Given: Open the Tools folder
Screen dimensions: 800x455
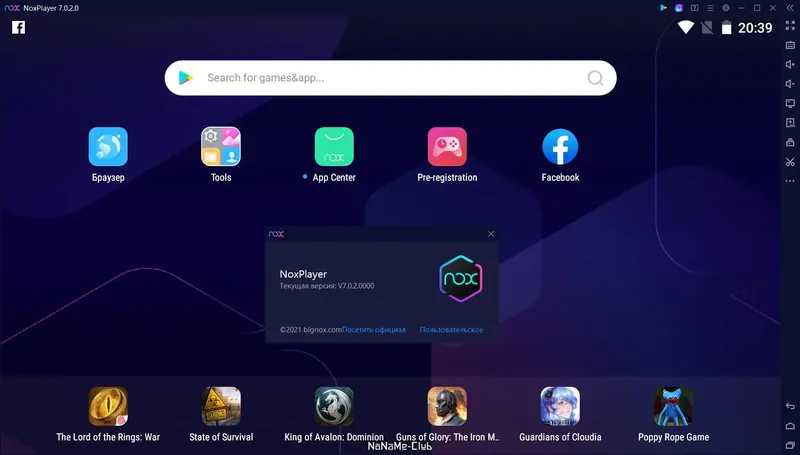Looking at the screenshot, I should [x=221, y=147].
